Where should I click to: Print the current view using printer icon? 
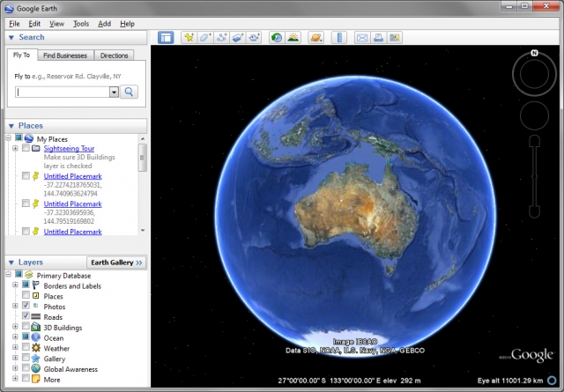378,37
